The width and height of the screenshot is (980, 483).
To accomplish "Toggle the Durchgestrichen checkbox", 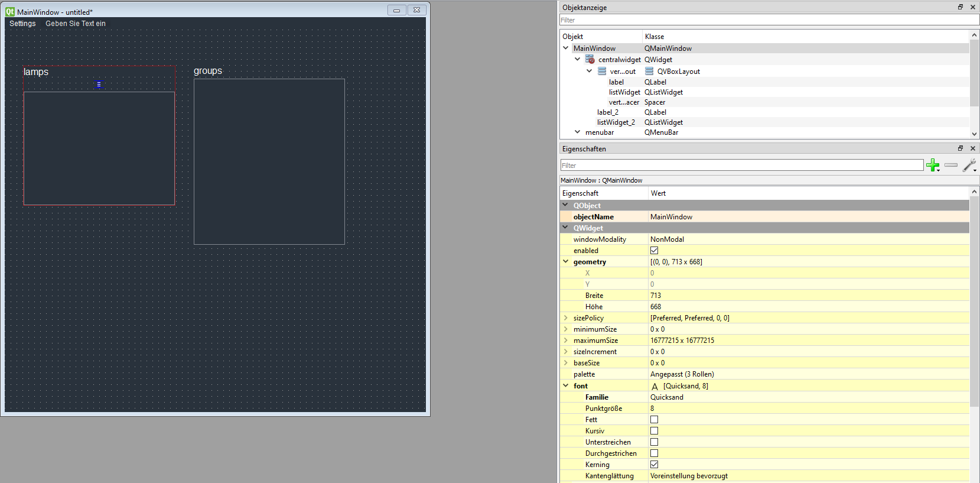I will [x=654, y=453].
